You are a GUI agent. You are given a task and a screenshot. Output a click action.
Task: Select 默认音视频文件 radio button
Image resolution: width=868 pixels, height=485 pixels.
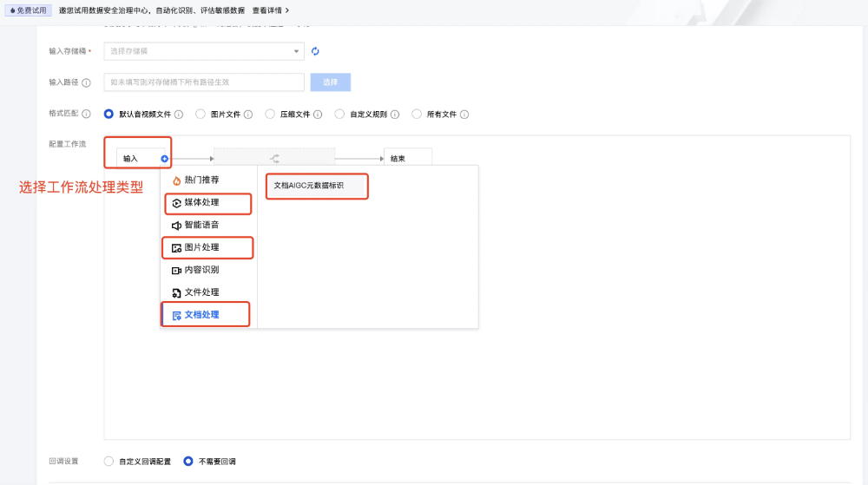[x=108, y=114]
